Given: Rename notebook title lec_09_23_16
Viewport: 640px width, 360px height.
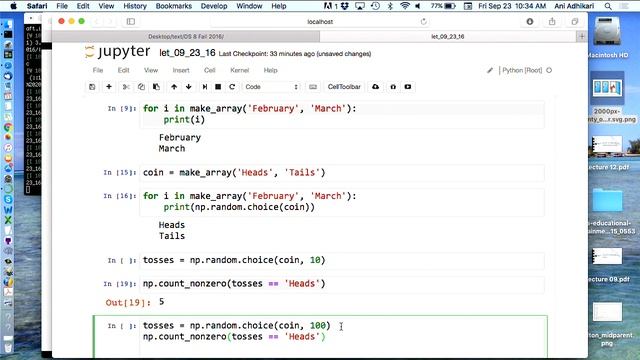Looking at the screenshot, I should click(x=187, y=53).
